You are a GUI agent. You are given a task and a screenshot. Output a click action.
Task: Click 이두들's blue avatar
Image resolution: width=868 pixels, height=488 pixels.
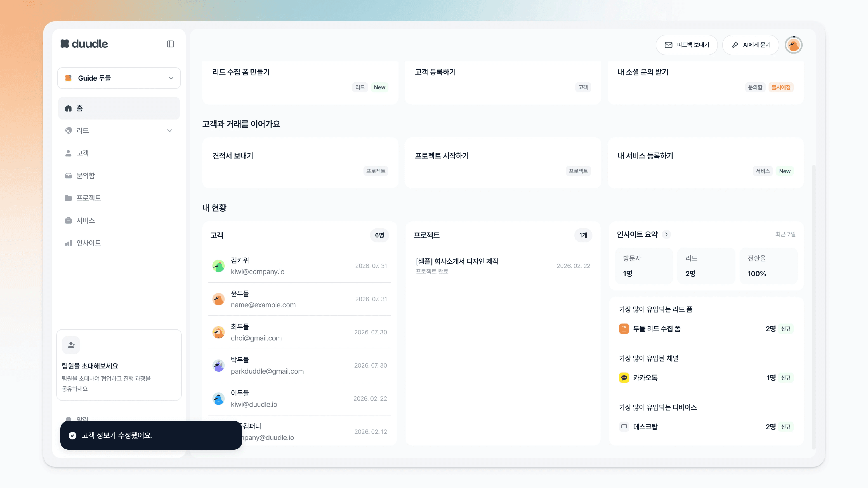point(218,399)
